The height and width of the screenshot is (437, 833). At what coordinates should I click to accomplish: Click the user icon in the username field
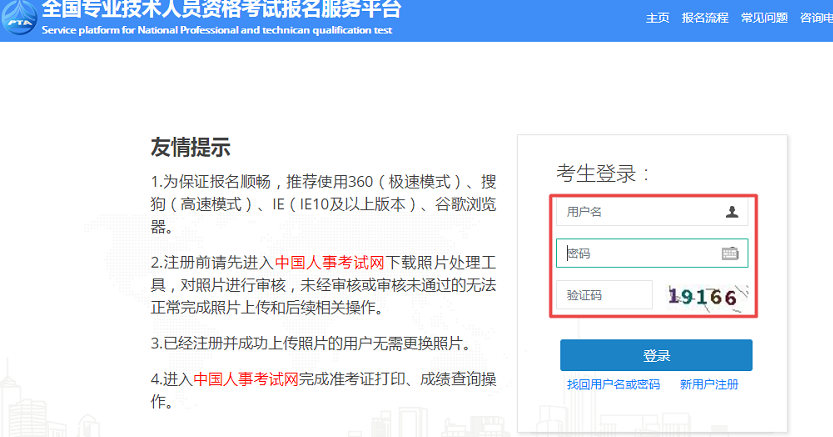[732, 212]
